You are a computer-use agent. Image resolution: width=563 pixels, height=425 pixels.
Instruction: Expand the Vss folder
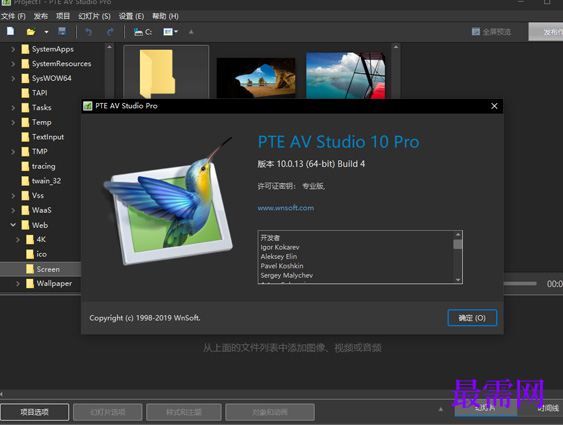click(13, 196)
